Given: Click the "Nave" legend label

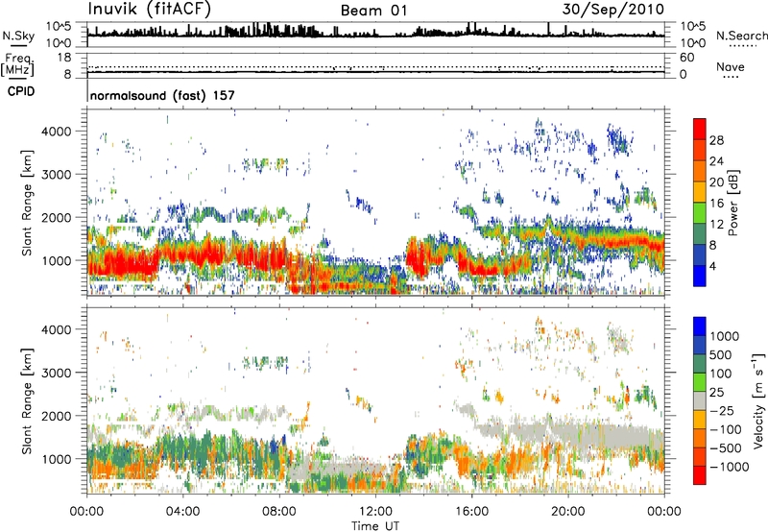Looking at the screenshot, I should tap(731, 66).
